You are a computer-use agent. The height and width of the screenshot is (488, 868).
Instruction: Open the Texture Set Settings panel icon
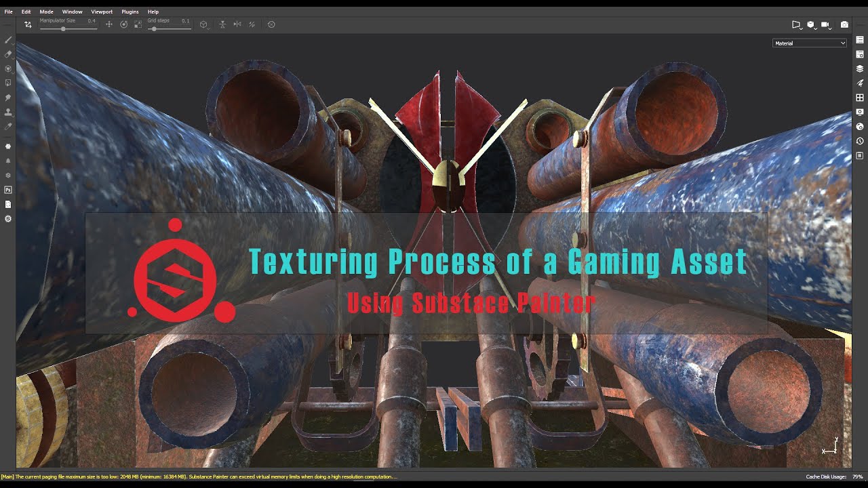tap(860, 54)
